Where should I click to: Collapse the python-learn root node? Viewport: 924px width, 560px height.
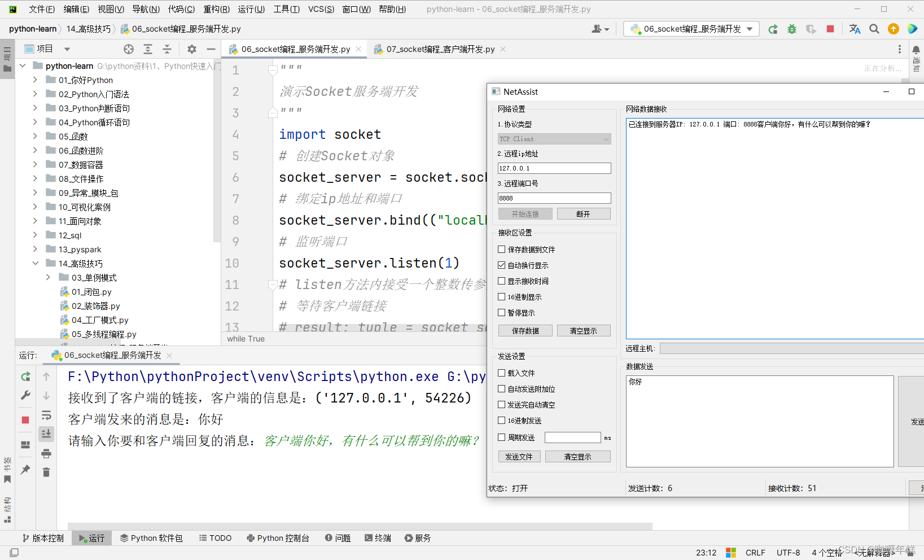(x=23, y=66)
